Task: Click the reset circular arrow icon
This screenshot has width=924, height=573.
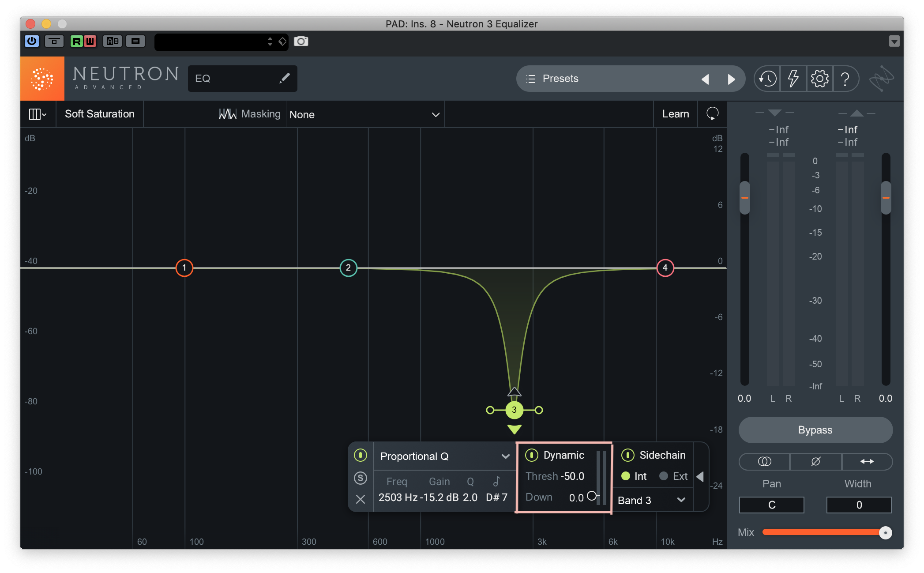Action: point(712,114)
